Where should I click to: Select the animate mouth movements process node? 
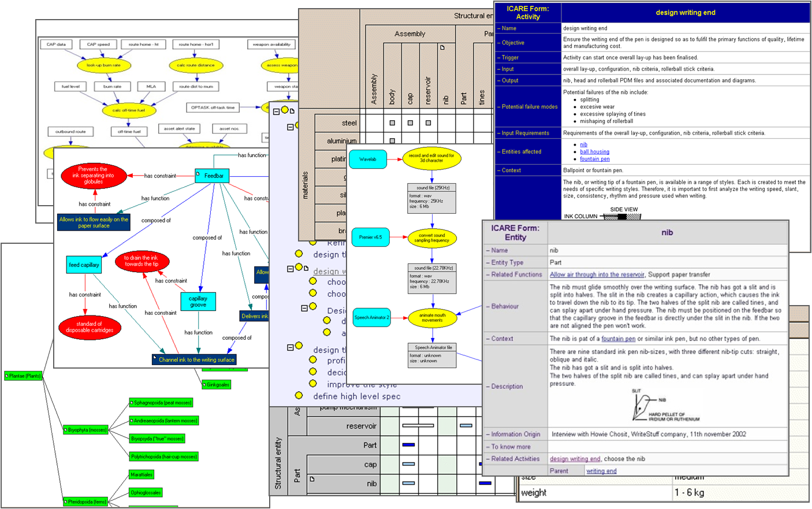point(432,318)
